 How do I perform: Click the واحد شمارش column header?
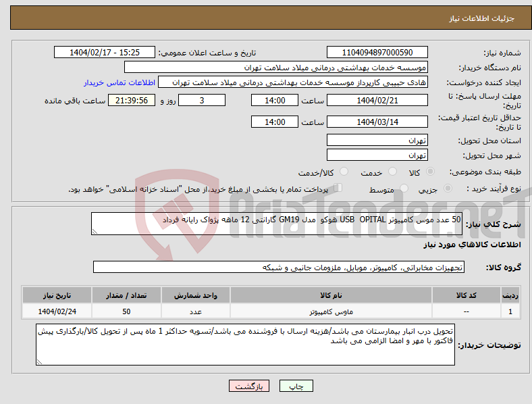tap(196, 295)
